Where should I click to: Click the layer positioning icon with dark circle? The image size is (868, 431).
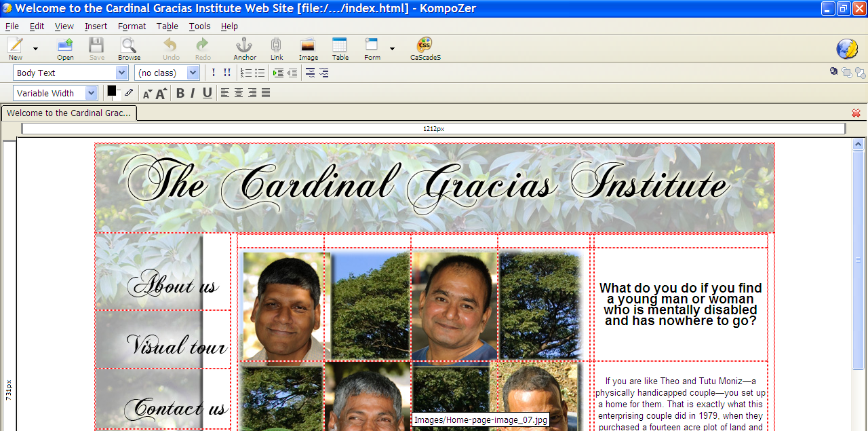coord(834,71)
